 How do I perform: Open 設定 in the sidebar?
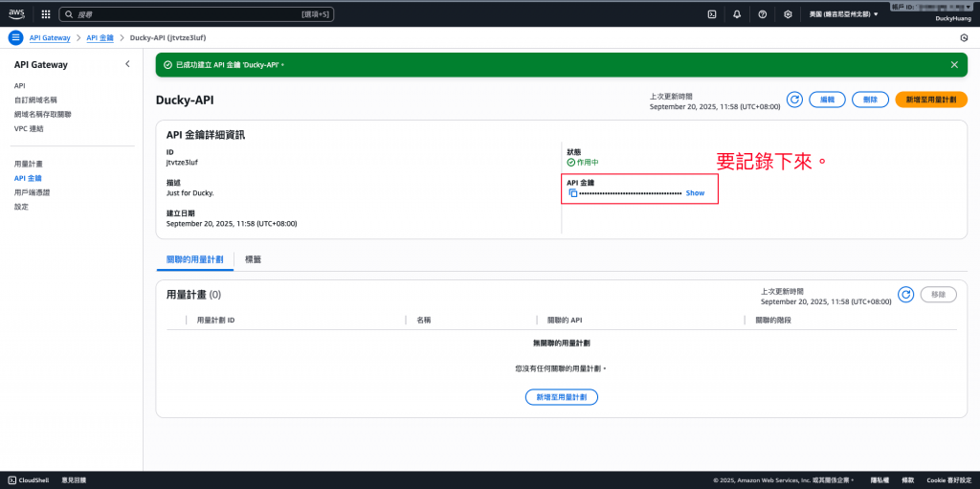pos(21,207)
